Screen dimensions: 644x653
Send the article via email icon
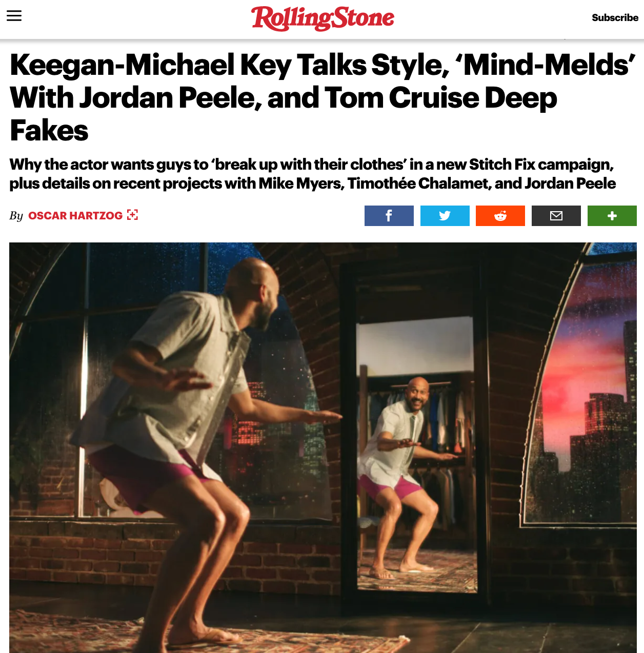(556, 216)
